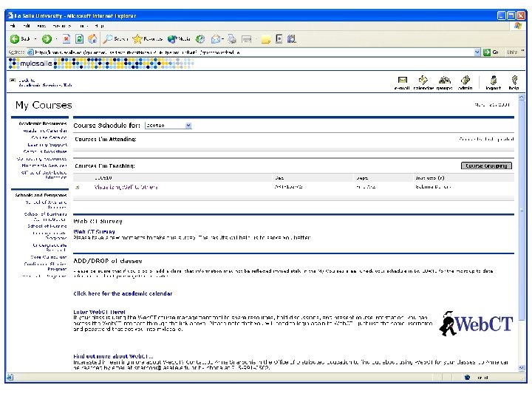Image resolution: width=532 pixels, height=399 pixels.
Task: Click the WebCT logo image
Action: (476, 324)
